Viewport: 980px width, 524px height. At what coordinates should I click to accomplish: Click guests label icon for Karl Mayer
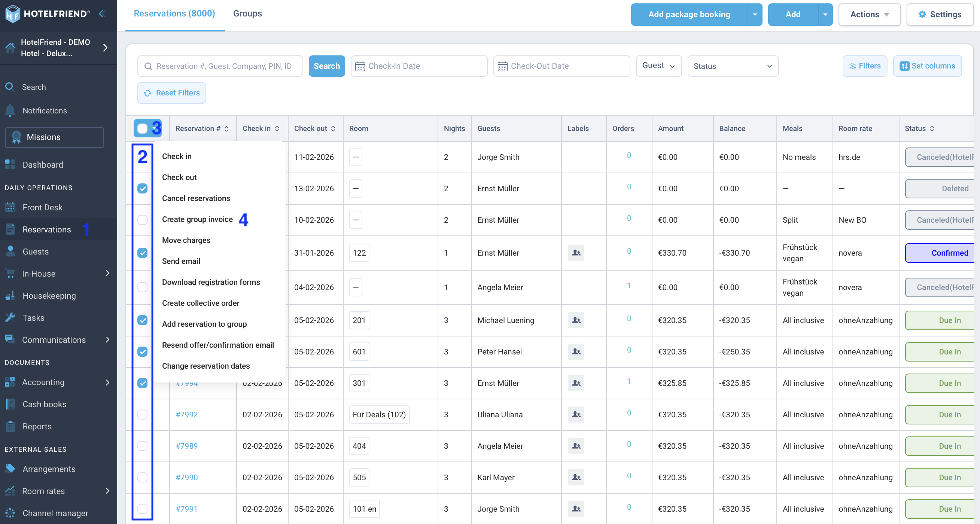[576, 477]
